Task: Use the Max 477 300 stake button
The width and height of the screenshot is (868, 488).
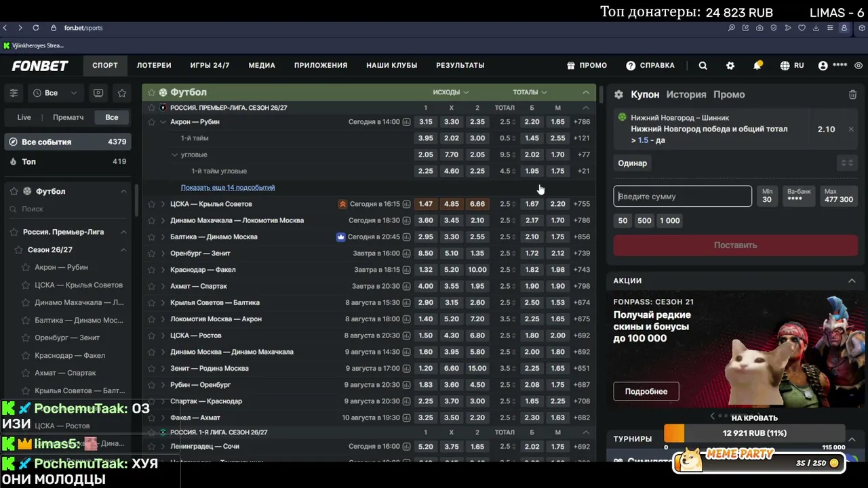Action: click(x=839, y=196)
